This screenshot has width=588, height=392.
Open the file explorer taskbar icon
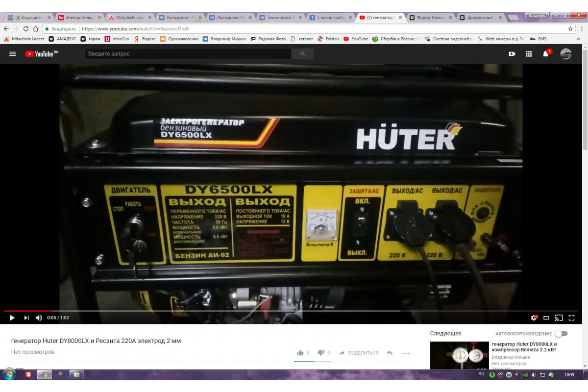(x=76, y=374)
